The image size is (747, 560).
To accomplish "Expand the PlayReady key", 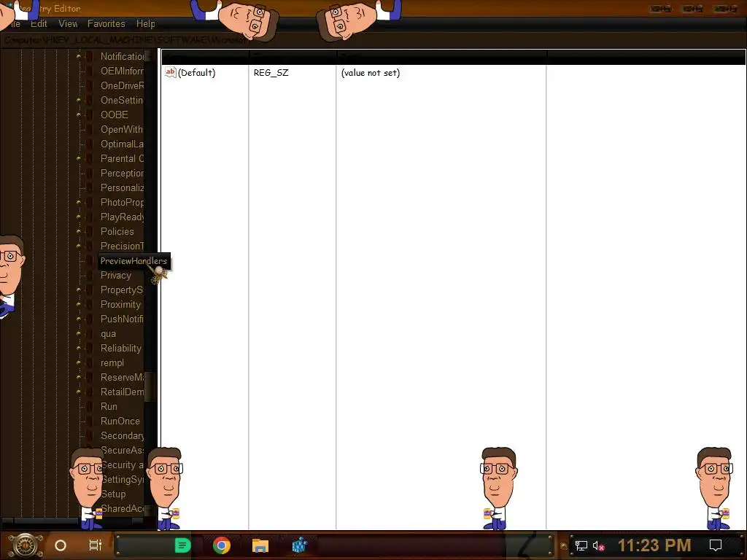I will pos(79,217).
